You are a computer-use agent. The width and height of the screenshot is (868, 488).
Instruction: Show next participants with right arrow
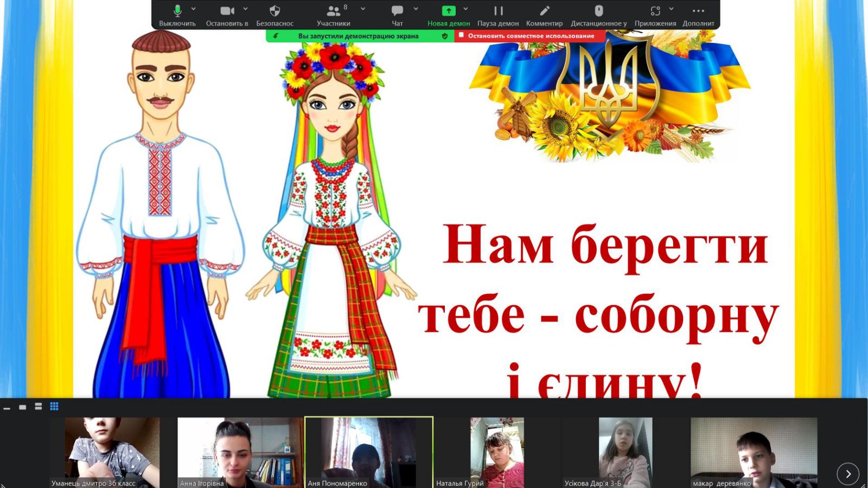[848, 473]
